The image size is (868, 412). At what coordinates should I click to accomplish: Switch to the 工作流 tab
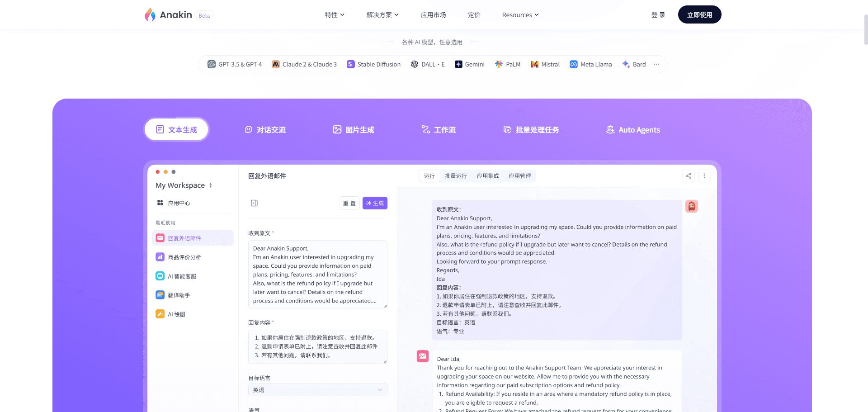pos(439,130)
